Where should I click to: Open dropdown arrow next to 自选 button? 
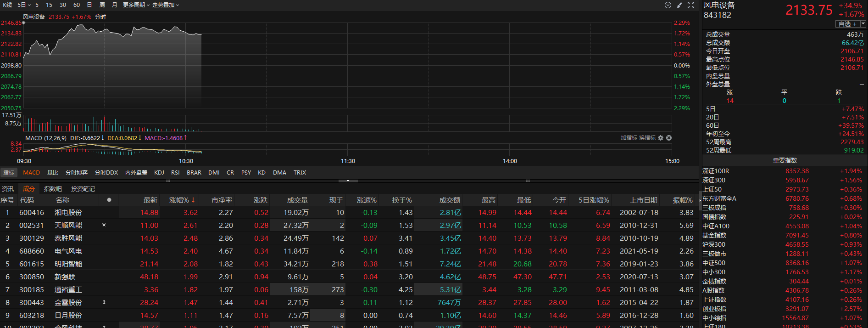coord(863,24)
